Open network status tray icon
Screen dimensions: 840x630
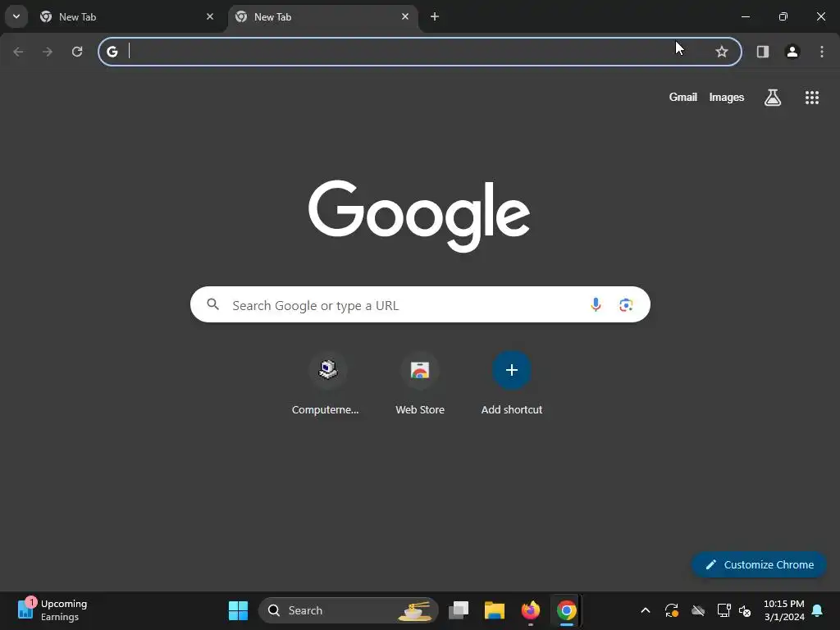(x=724, y=610)
